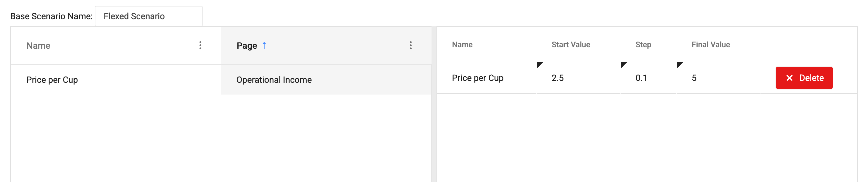Viewport: 868px width, 182px height.
Task: Edit the Final Value cell showing 5
Action: [714, 78]
